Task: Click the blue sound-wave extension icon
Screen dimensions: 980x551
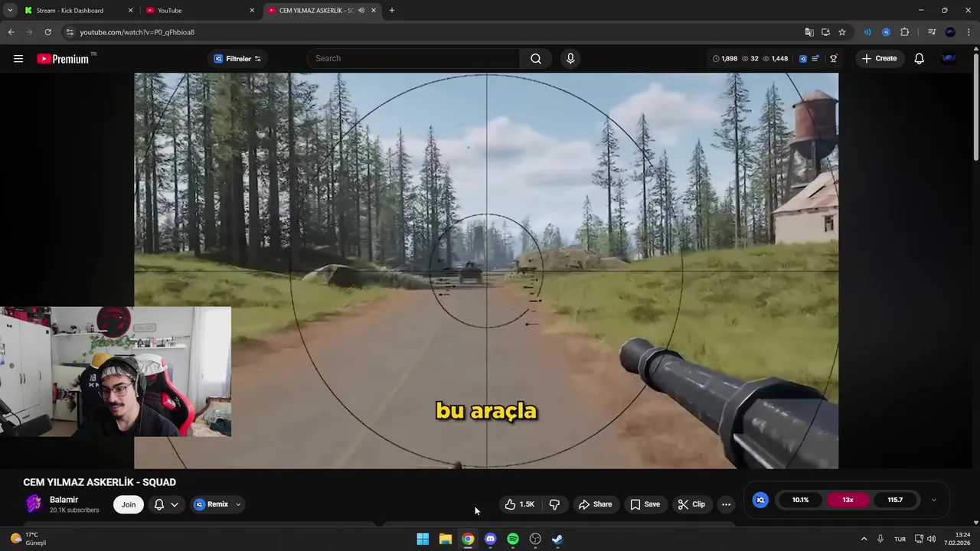Action: click(x=867, y=32)
